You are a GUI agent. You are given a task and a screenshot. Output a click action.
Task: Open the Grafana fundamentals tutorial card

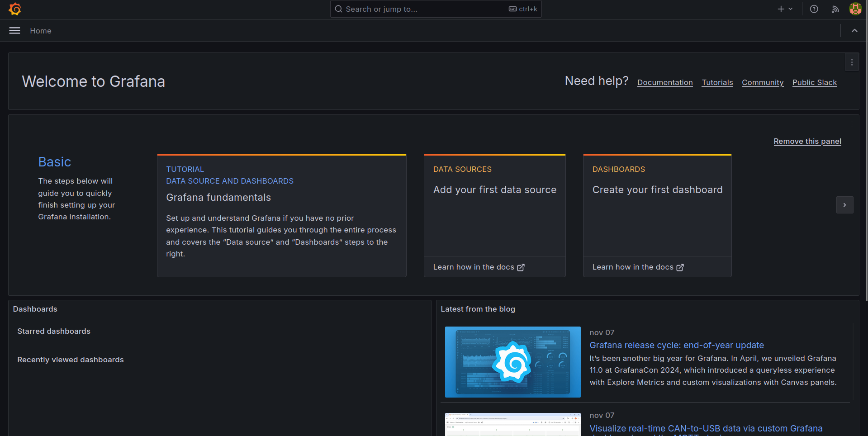click(281, 216)
